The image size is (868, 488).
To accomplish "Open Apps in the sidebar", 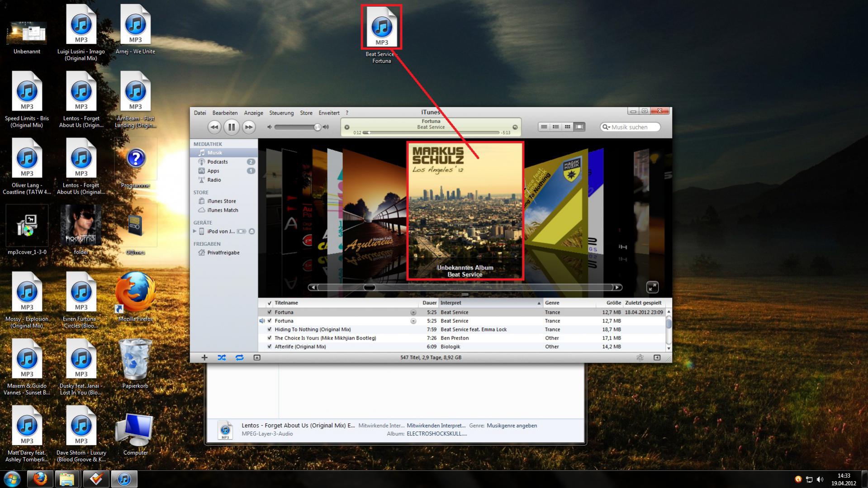I will [x=224, y=171].
